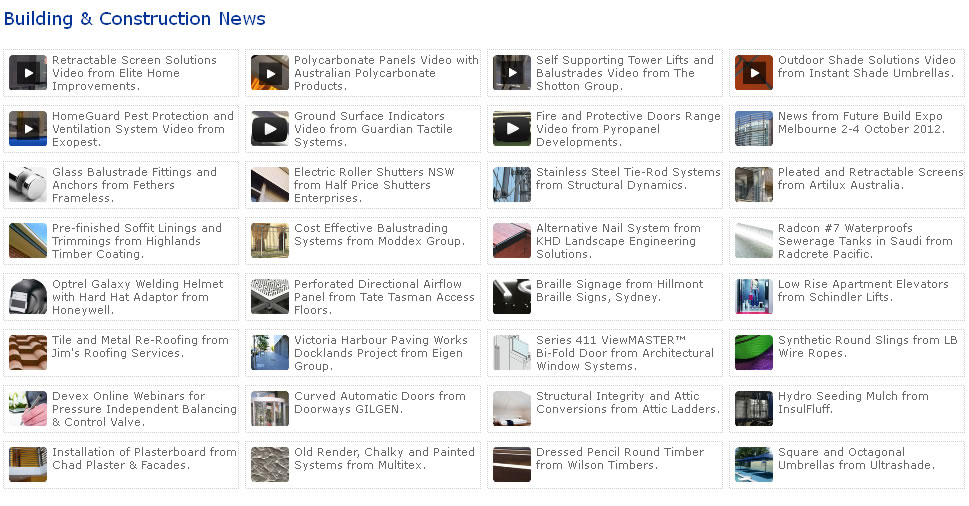Open Electric Roller Shutters NSW article link
Screen dimensions: 969x506
click(x=374, y=185)
